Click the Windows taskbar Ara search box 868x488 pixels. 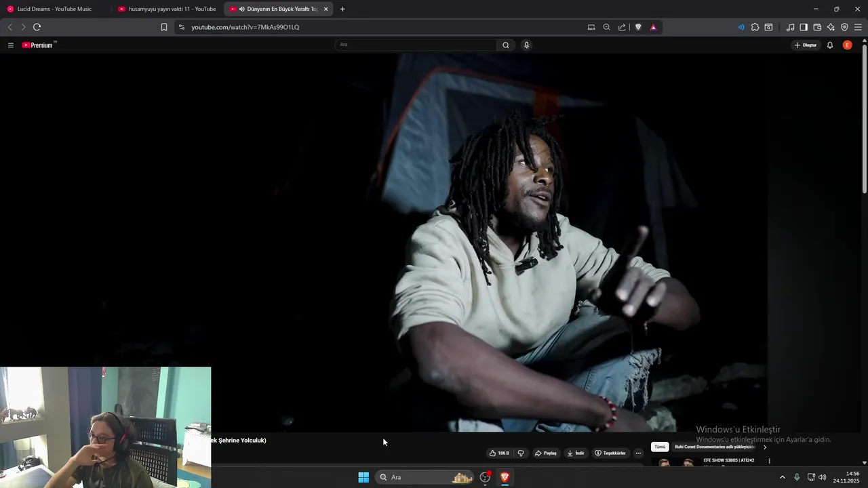point(426,477)
